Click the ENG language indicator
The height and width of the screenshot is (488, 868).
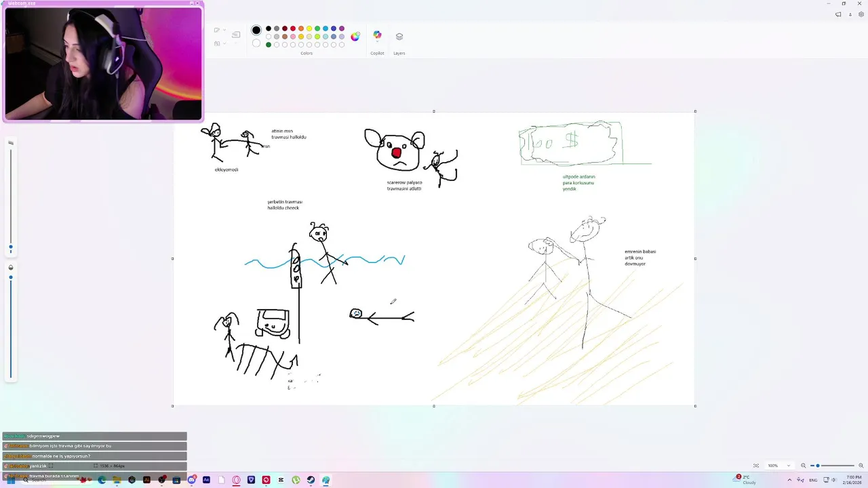813,480
